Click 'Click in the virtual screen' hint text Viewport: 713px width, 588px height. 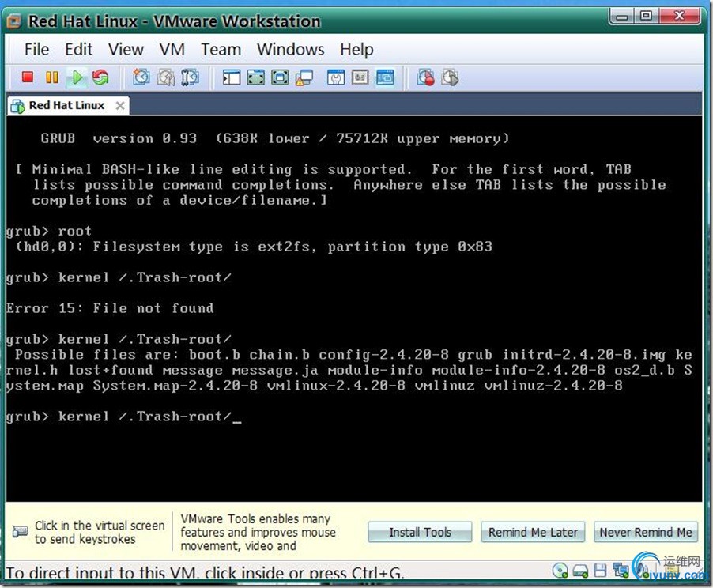pos(100,532)
